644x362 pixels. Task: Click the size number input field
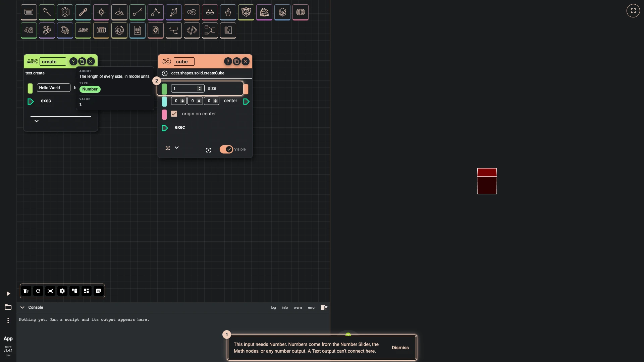click(187, 88)
